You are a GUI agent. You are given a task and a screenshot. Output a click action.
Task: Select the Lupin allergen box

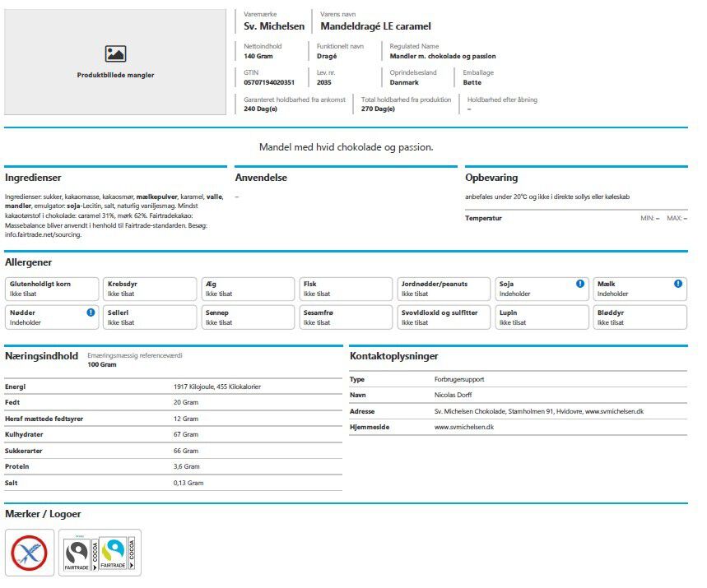click(x=542, y=317)
